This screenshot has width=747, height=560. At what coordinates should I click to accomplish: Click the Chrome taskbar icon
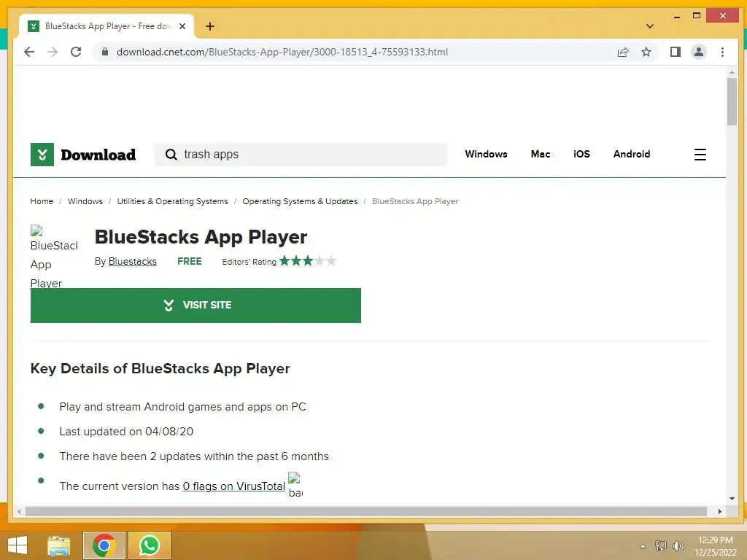[x=104, y=545]
